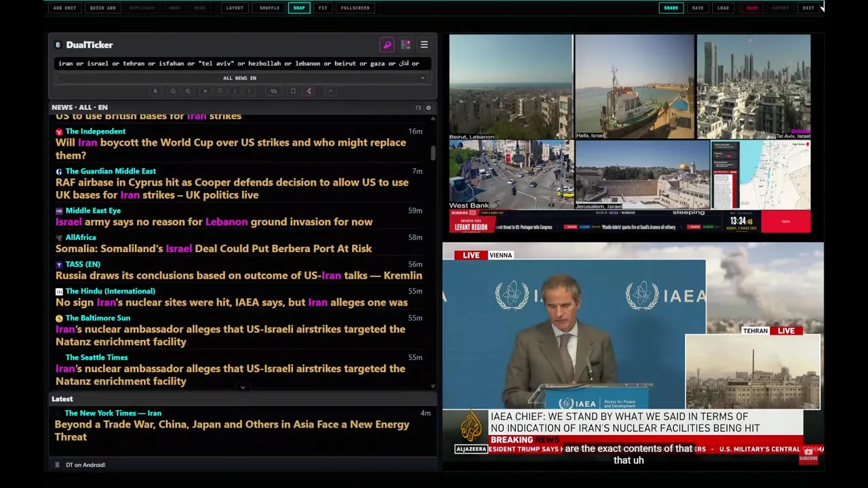Open The Hindu headline about IAEA nuclear sites
This screenshot has width=868, height=488.
click(x=231, y=302)
